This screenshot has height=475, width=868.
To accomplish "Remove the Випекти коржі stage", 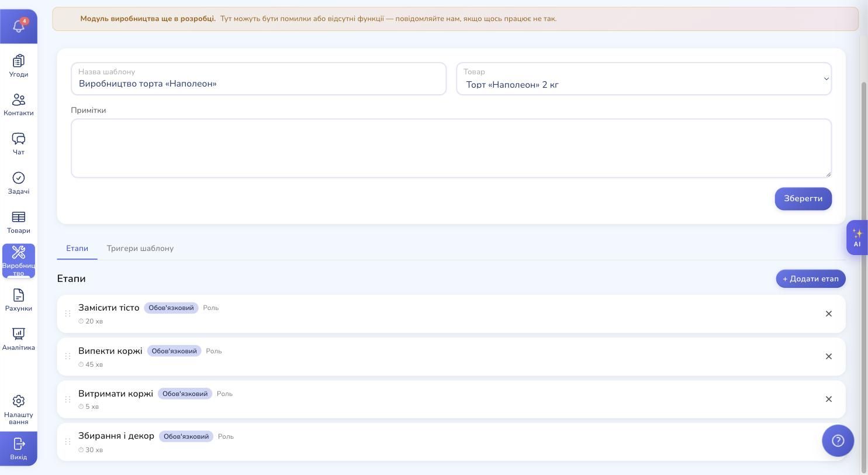I will 828,356.
